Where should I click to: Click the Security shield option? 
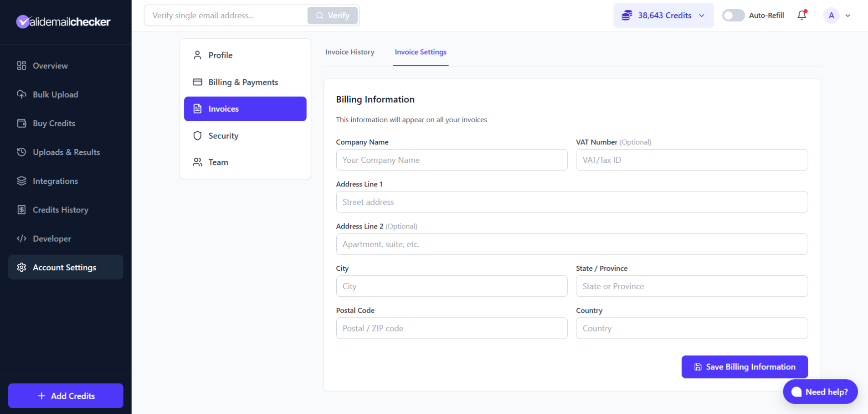tap(223, 135)
